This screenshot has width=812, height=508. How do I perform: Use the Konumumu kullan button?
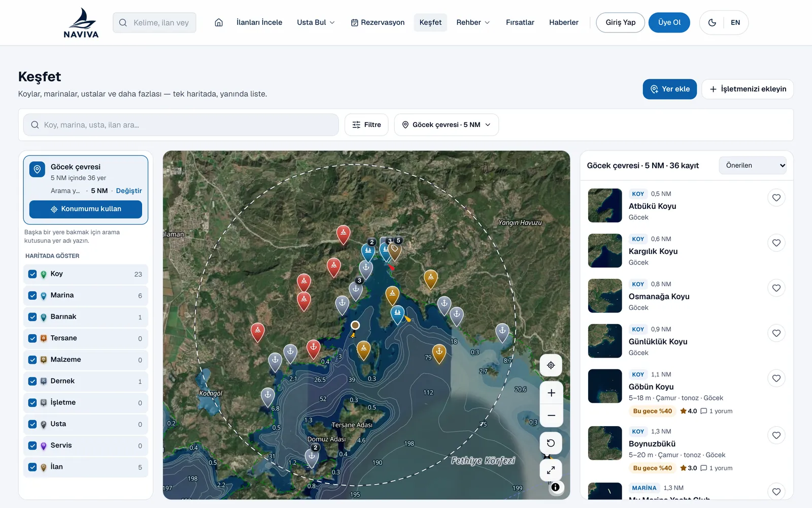coord(86,209)
